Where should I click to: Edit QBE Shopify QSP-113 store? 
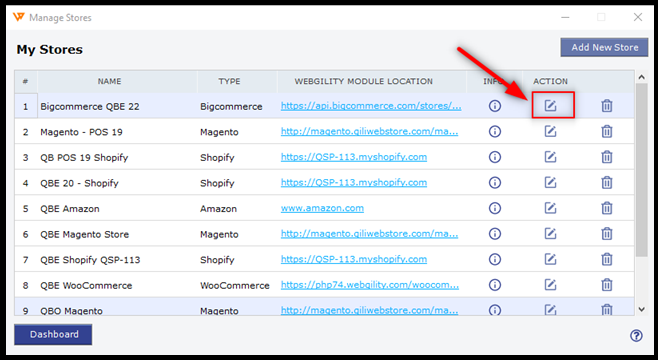(550, 259)
